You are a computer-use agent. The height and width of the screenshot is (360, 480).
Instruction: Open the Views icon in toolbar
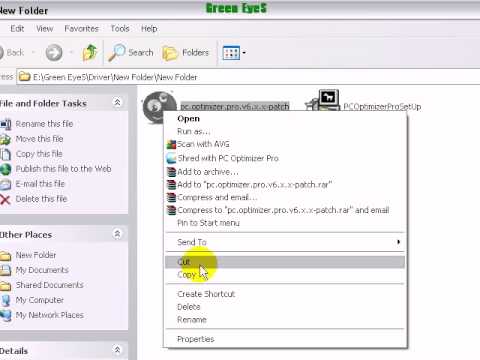tap(231, 53)
